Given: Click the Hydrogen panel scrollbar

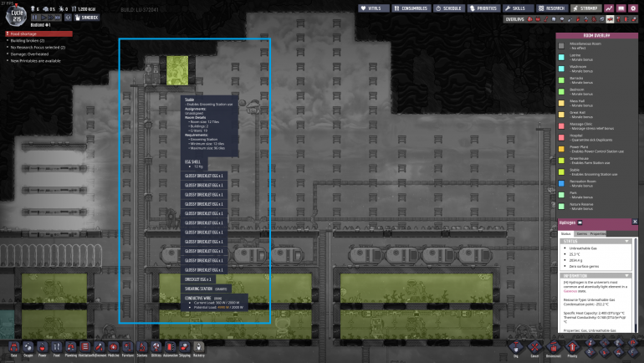Looking at the screenshot, I should [x=636, y=285].
